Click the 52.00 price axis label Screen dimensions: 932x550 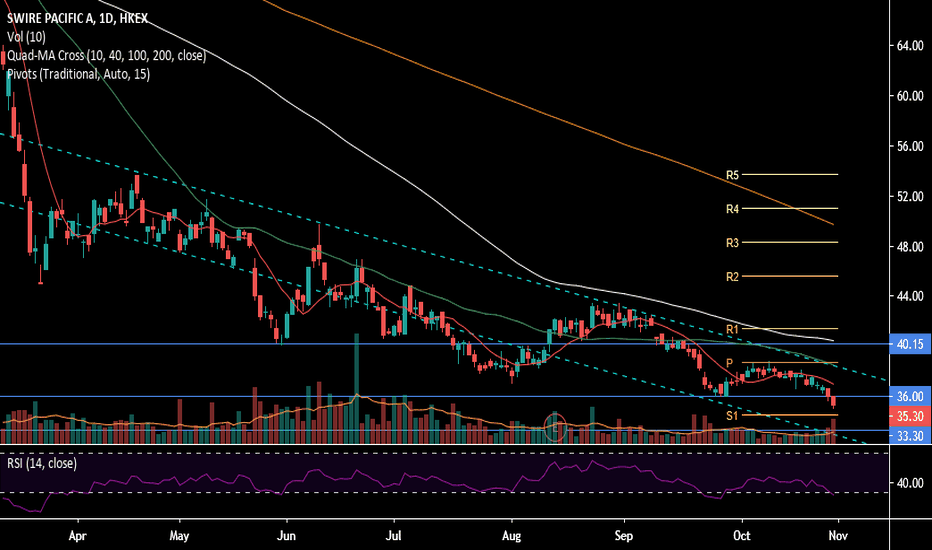[910, 196]
